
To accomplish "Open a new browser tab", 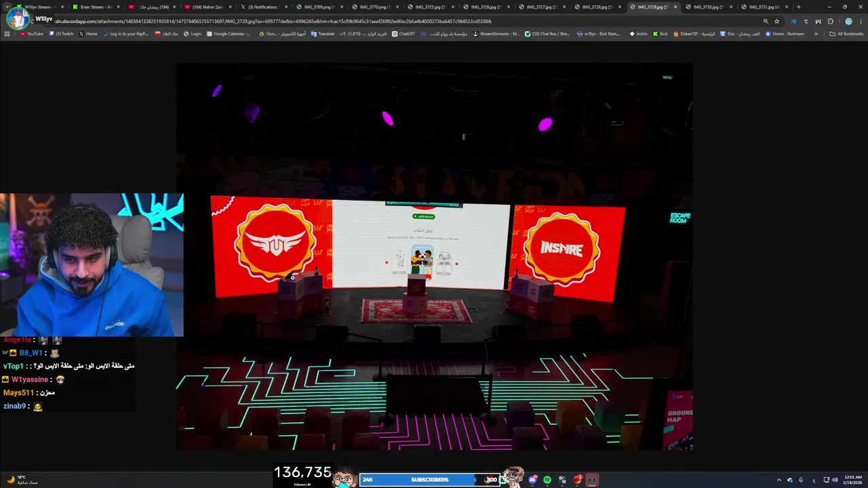I will (x=799, y=7).
